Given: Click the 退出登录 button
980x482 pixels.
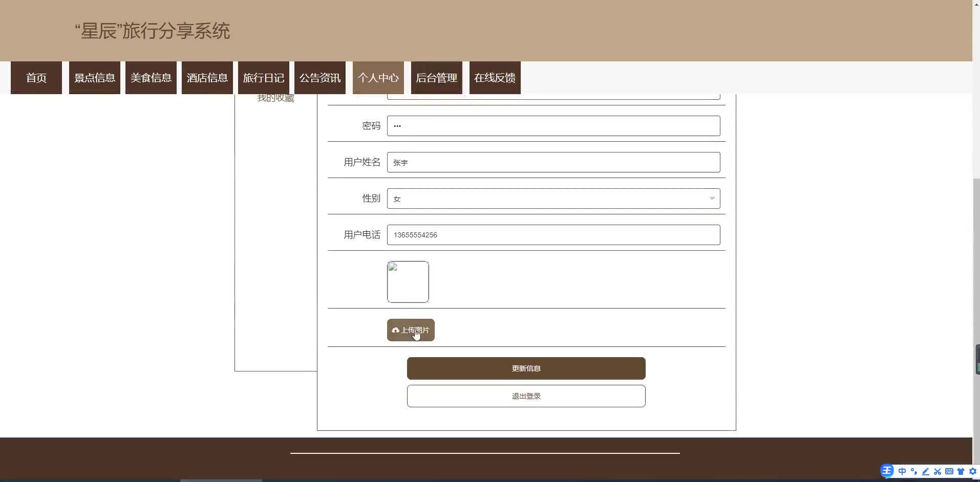Looking at the screenshot, I should 526,396.
